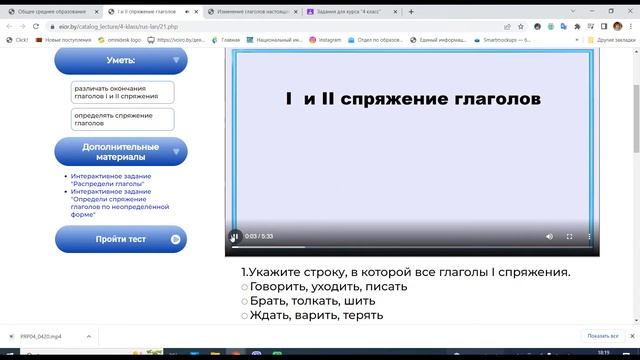
Task: Open video in fullscreen mode
Action: (569, 236)
